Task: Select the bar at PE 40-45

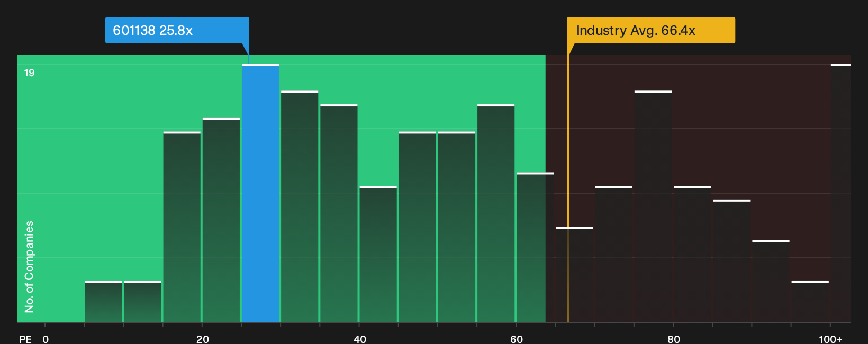Action: point(378,254)
